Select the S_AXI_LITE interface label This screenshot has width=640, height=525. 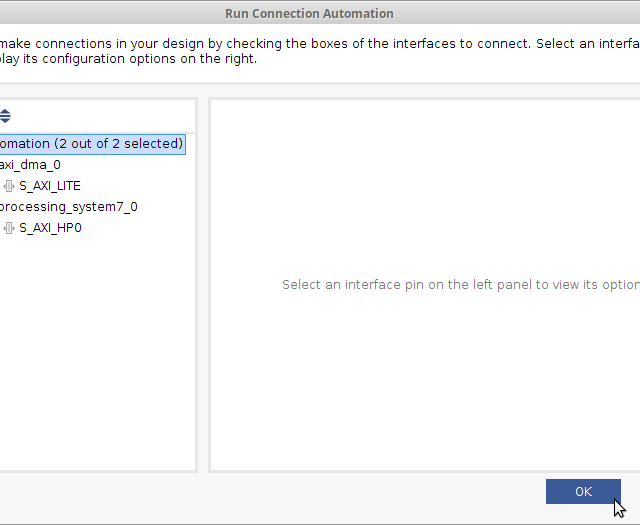[50, 186]
